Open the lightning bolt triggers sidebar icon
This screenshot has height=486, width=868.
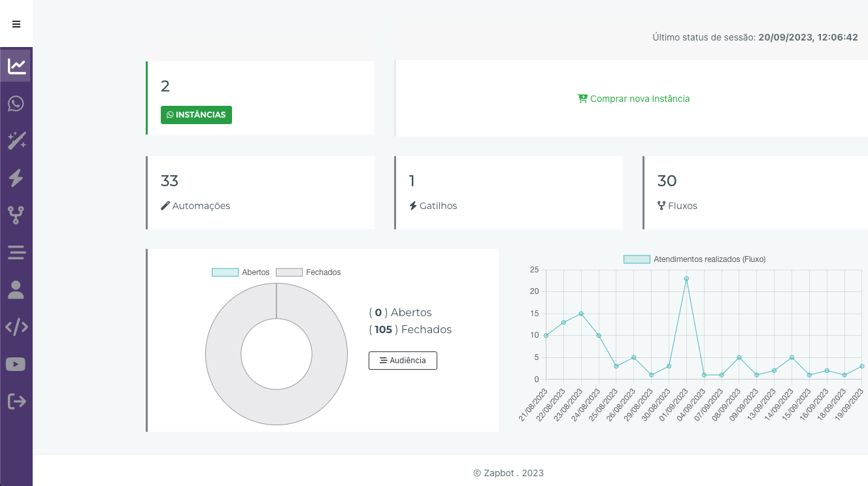click(16, 178)
